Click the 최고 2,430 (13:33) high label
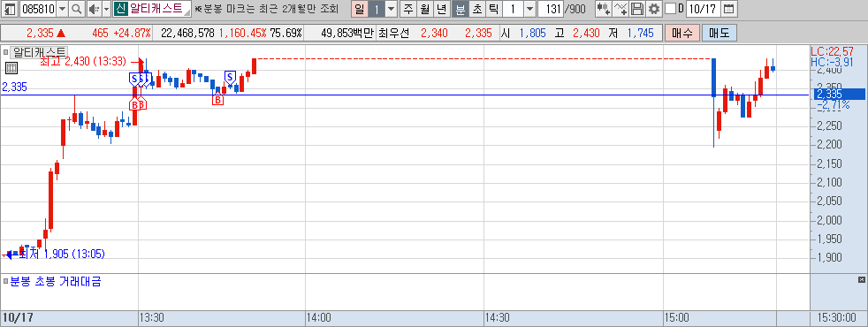 click(x=83, y=61)
